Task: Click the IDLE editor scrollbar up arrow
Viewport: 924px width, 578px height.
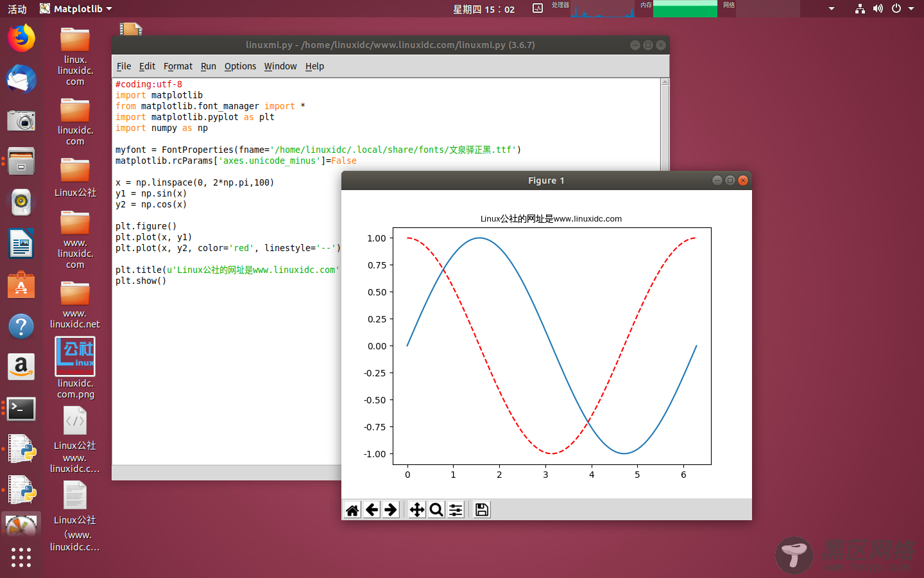Action: pyautogui.click(x=665, y=82)
